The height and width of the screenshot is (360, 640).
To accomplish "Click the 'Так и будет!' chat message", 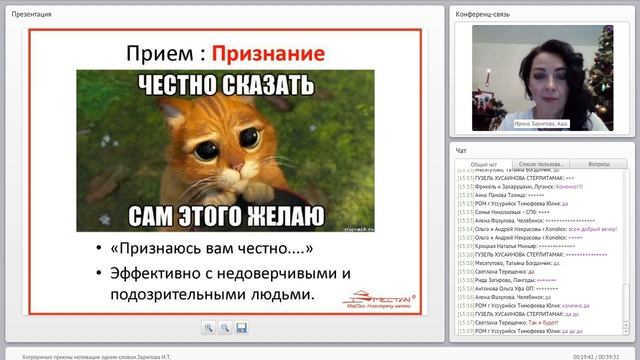I will point(508,322).
